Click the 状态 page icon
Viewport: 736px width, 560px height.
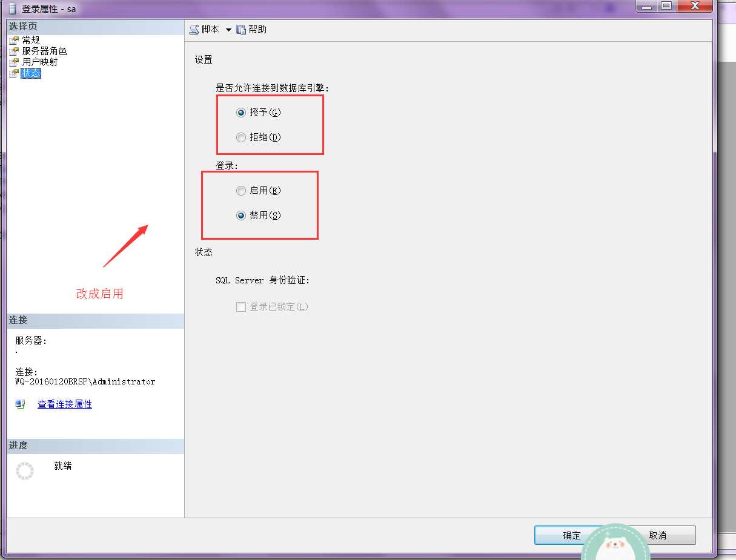pyautogui.click(x=14, y=73)
